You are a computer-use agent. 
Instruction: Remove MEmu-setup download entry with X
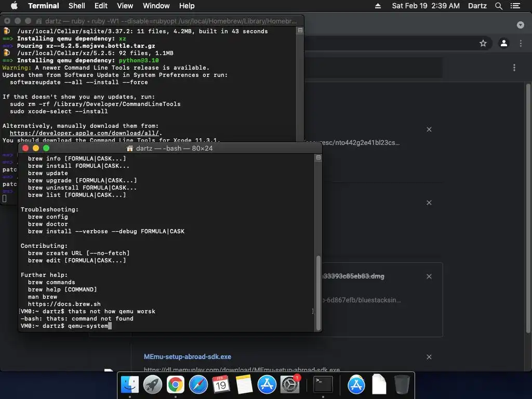pyautogui.click(x=429, y=356)
